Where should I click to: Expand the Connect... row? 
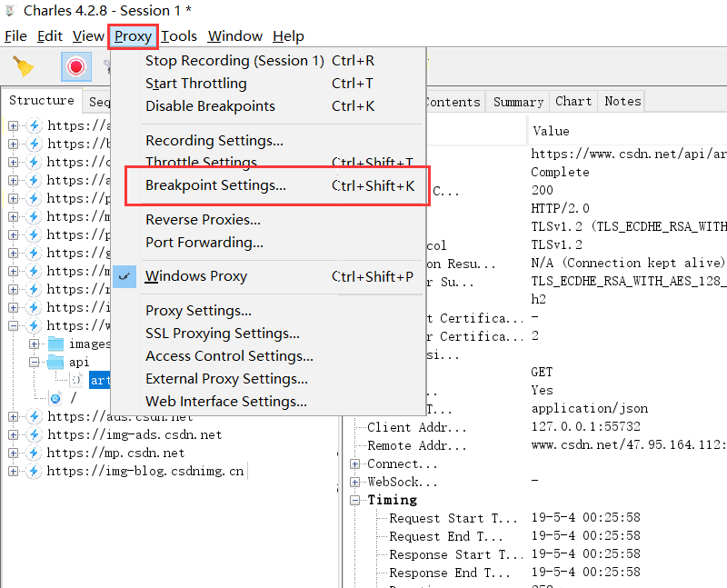click(x=355, y=464)
